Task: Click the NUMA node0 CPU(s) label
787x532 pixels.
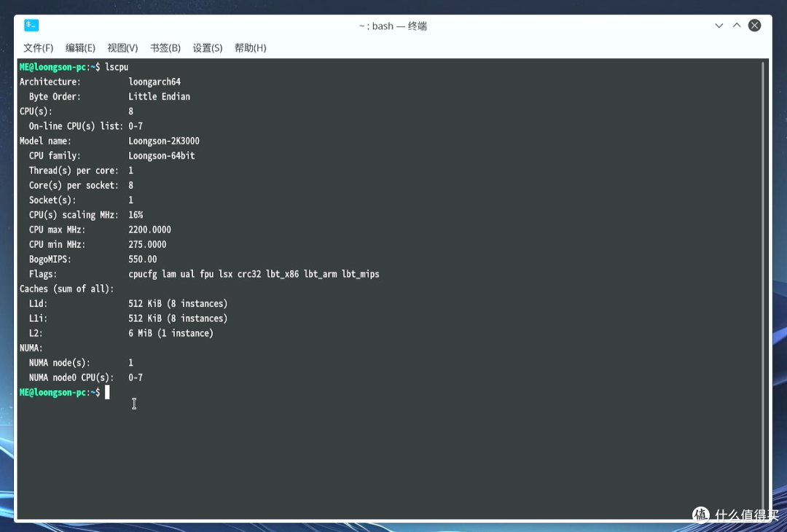Action: (71, 378)
